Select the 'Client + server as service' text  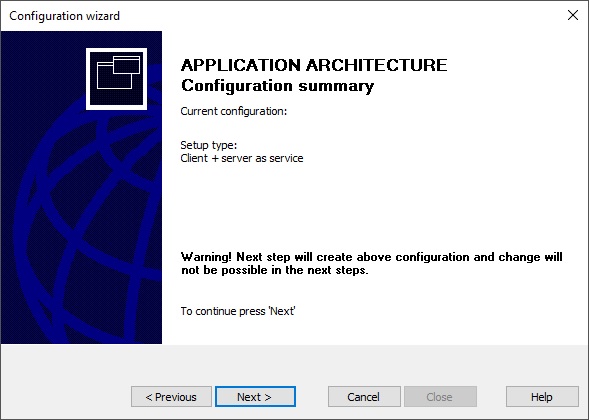pos(242,158)
